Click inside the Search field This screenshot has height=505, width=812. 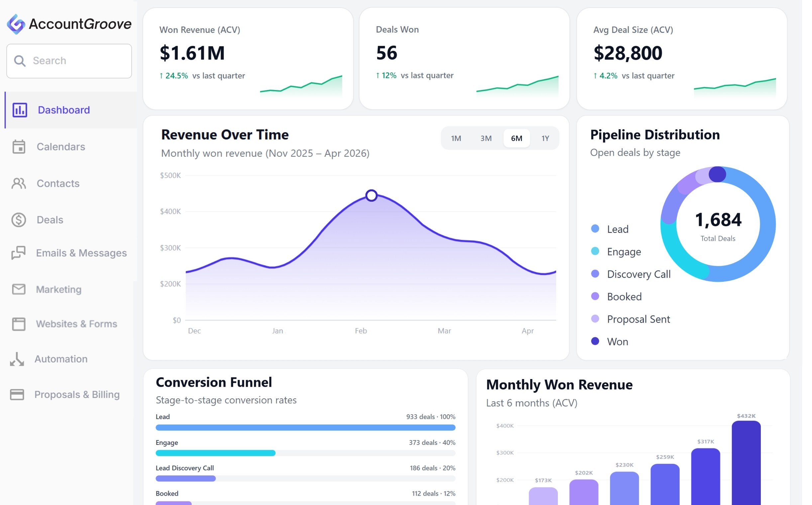click(x=80, y=61)
